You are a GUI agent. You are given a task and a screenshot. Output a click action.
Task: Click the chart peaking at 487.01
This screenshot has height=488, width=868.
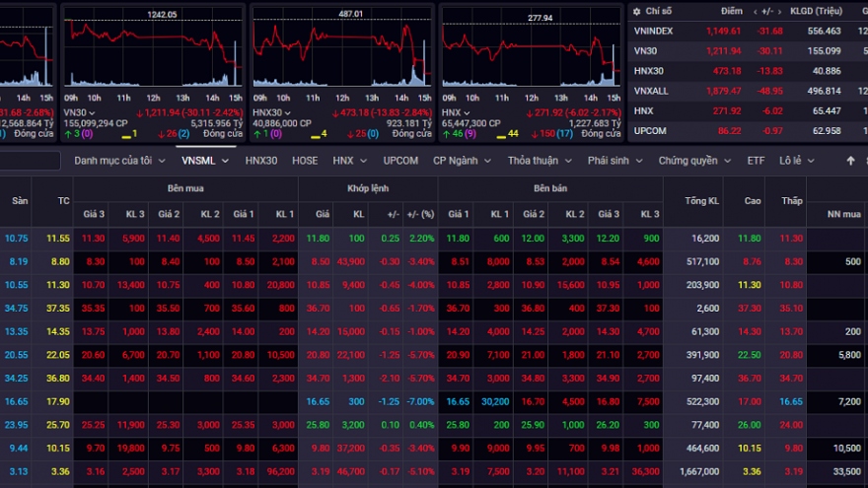point(340,54)
